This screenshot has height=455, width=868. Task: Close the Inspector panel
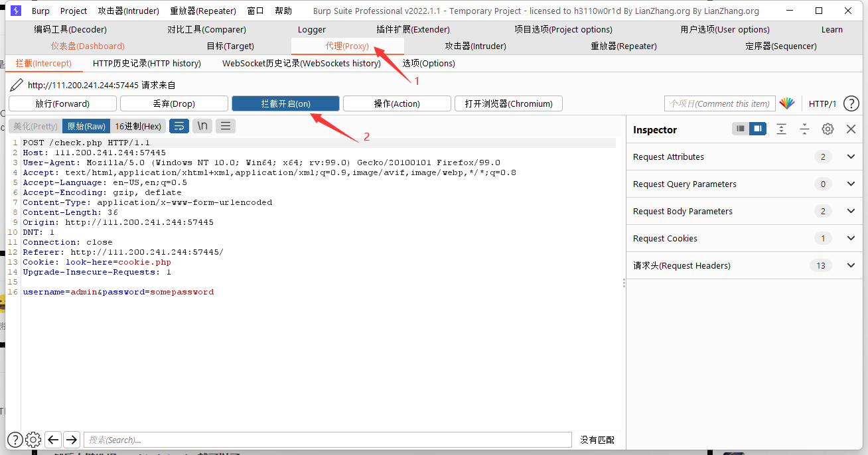[851, 129]
